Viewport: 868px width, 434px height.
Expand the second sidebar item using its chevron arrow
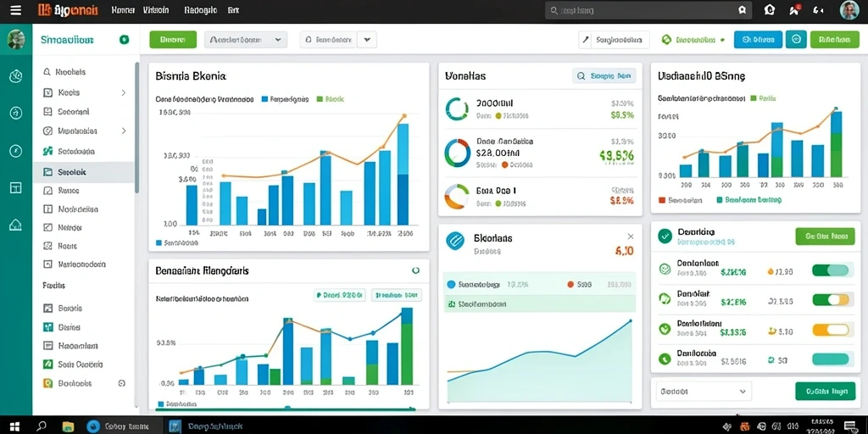coord(124,92)
